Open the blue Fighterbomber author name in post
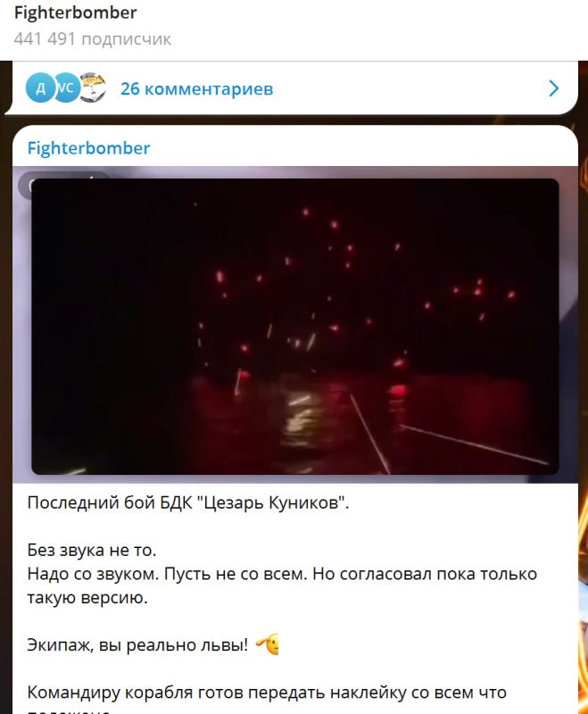The height and width of the screenshot is (714, 588). (x=88, y=148)
